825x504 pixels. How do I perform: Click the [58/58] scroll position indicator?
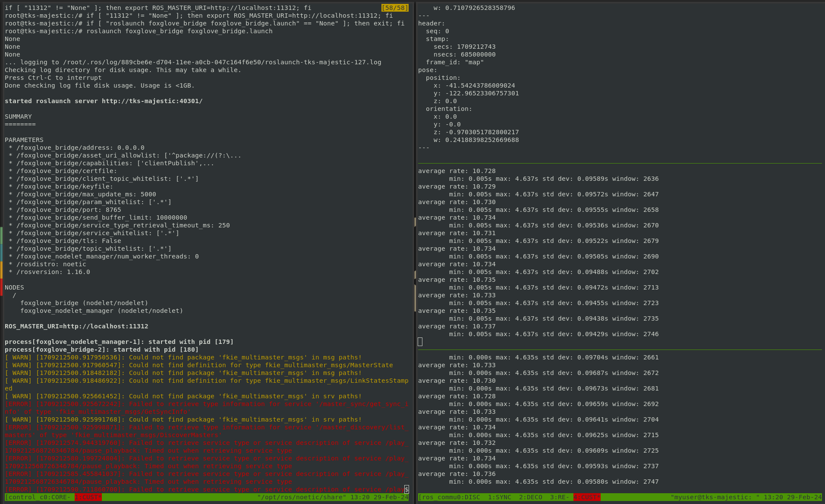[395, 8]
